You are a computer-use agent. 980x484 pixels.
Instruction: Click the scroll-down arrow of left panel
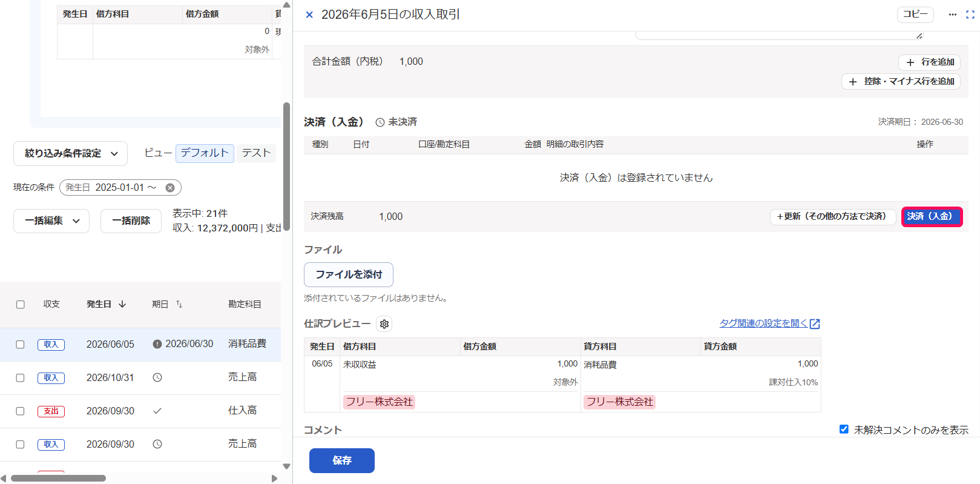(x=287, y=466)
